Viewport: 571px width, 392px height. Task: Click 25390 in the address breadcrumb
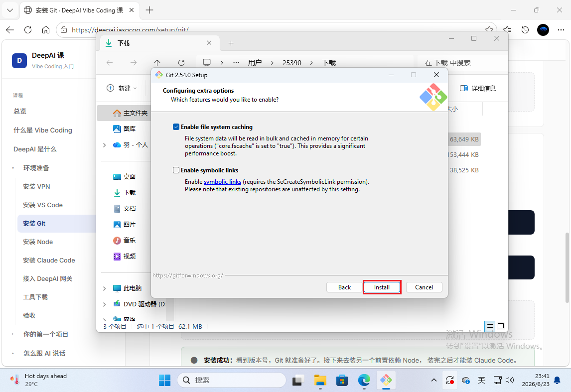pyautogui.click(x=291, y=63)
